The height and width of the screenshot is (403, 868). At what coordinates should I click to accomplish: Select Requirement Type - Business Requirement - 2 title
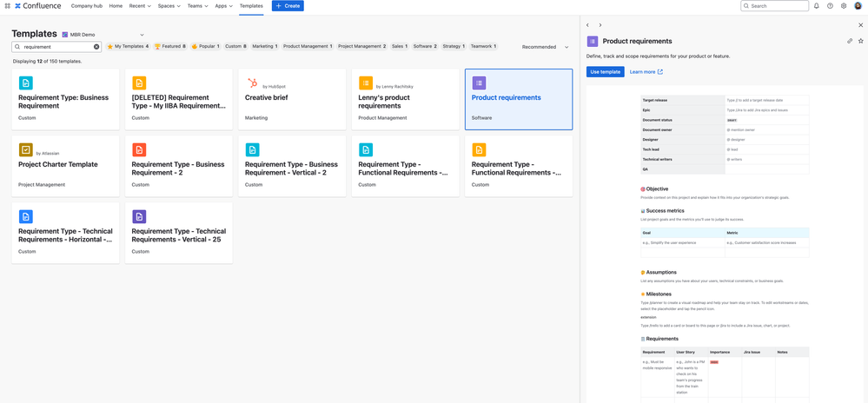coord(178,168)
